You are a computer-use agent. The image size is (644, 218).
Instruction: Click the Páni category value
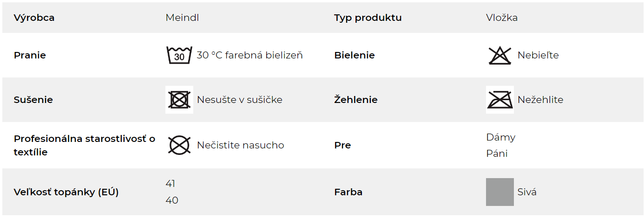pyautogui.click(x=497, y=154)
